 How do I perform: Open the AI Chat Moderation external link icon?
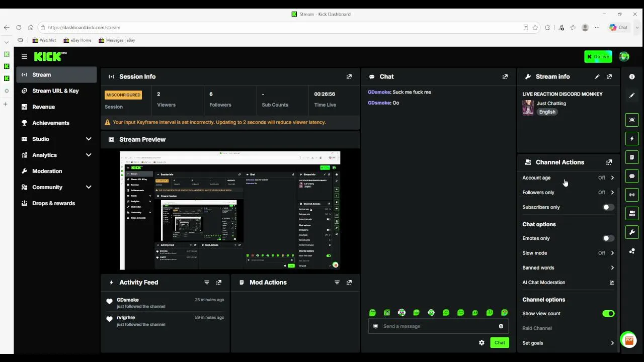(x=612, y=283)
